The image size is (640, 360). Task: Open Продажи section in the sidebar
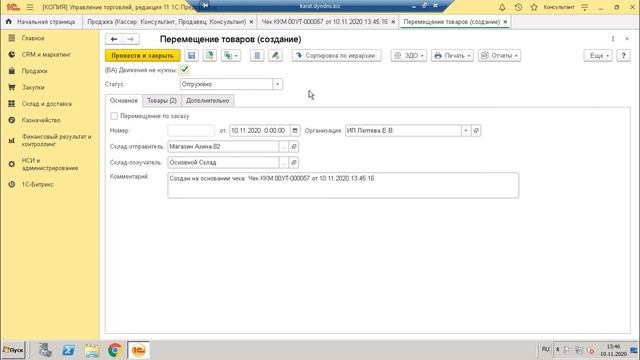pyautogui.click(x=34, y=71)
